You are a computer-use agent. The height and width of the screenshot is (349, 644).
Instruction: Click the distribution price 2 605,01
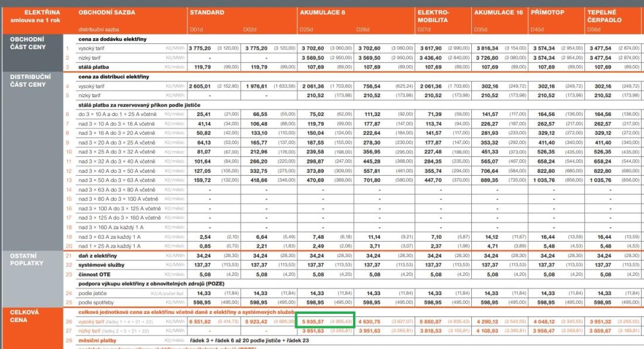point(200,86)
